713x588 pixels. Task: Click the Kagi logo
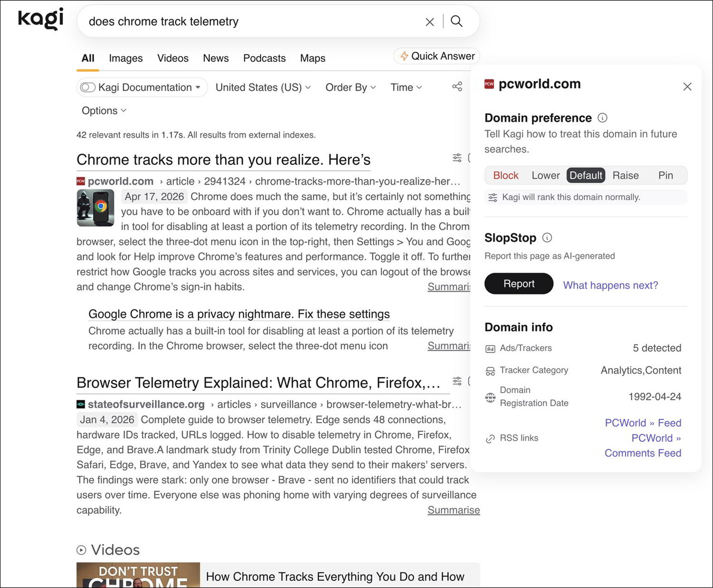click(x=41, y=19)
